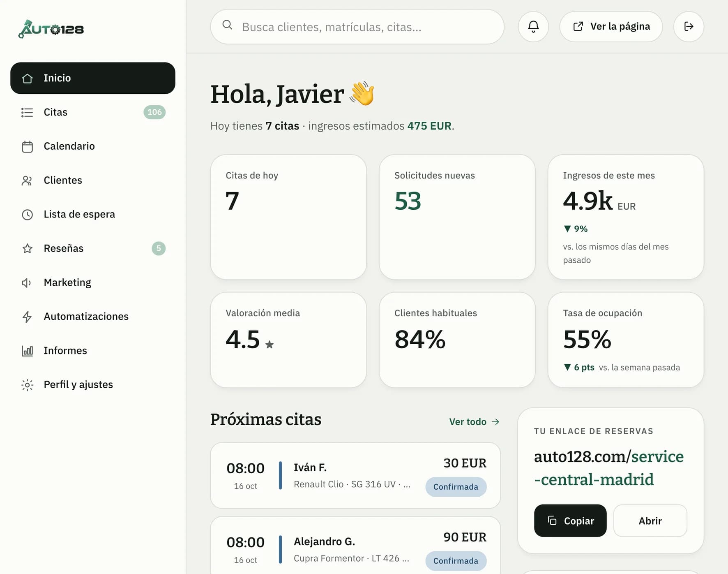728x574 pixels.
Task: Open Iván F. 08:00 appointment card
Action: 355,476
